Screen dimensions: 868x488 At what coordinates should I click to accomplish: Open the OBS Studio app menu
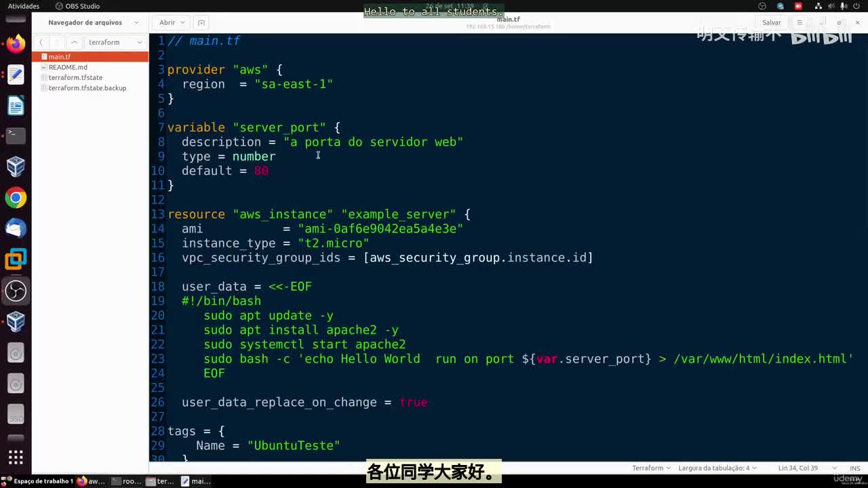pos(77,6)
